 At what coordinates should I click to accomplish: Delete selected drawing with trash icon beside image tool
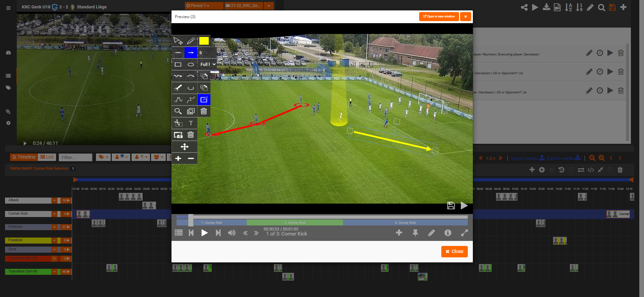[x=204, y=111]
